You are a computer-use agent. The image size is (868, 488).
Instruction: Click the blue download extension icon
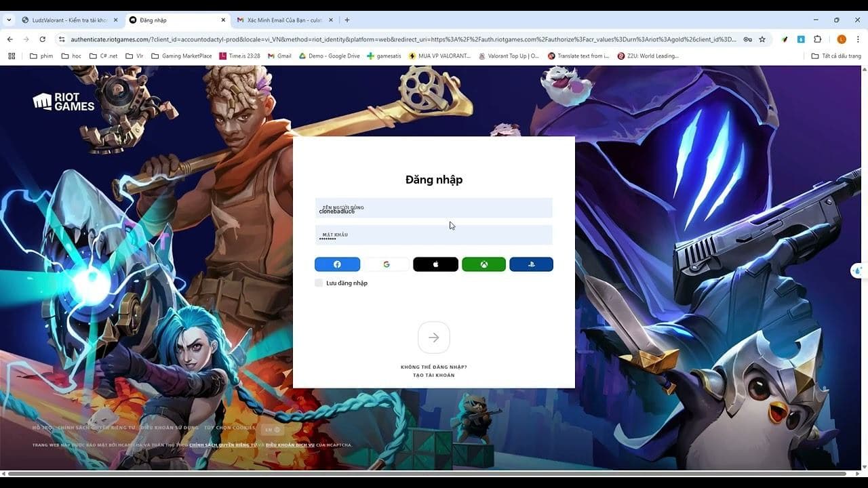tap(801, 39)
